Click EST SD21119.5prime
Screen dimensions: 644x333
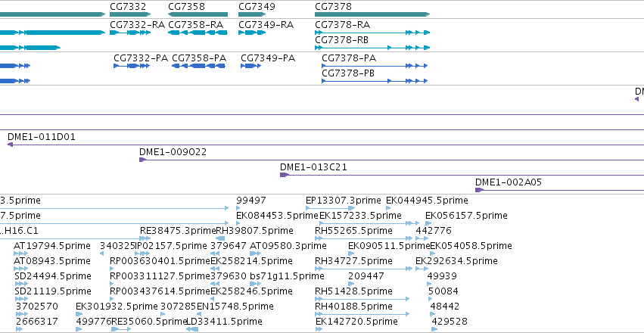pyautogui.click(x=52, y=291)
